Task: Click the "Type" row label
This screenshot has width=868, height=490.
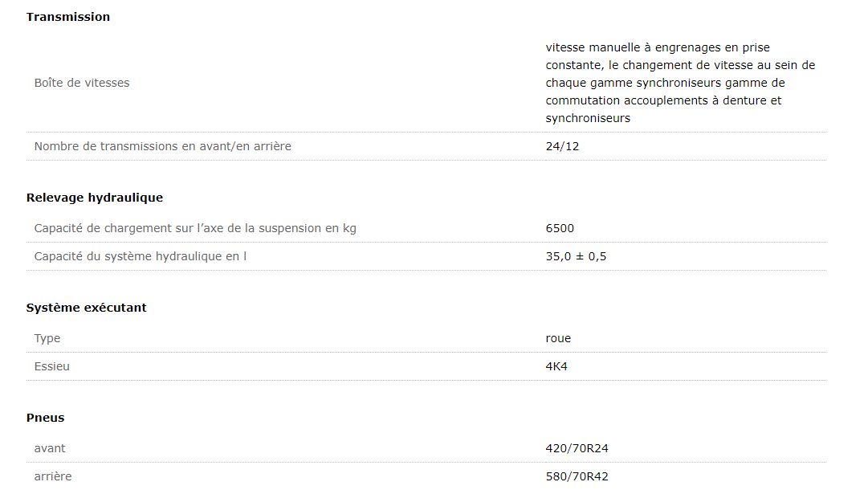Action: (47, 338)
